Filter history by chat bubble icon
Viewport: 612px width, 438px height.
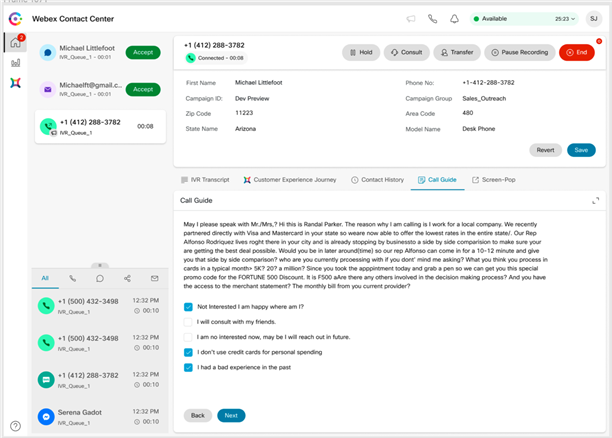pos(100,278)
